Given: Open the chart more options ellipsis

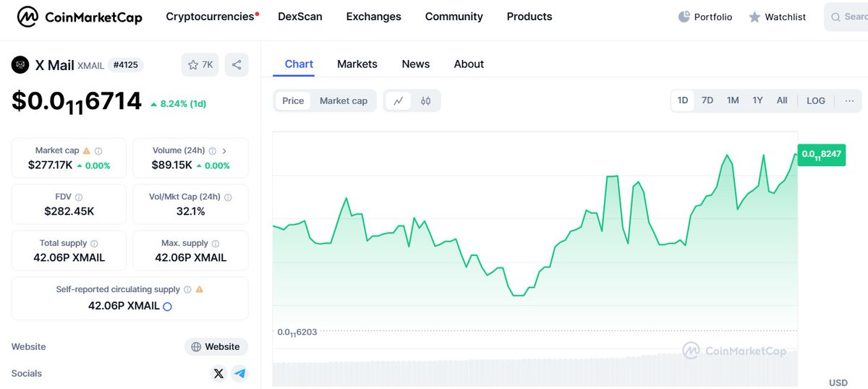Looking at the screenshot, I should (x=849, y=101).
